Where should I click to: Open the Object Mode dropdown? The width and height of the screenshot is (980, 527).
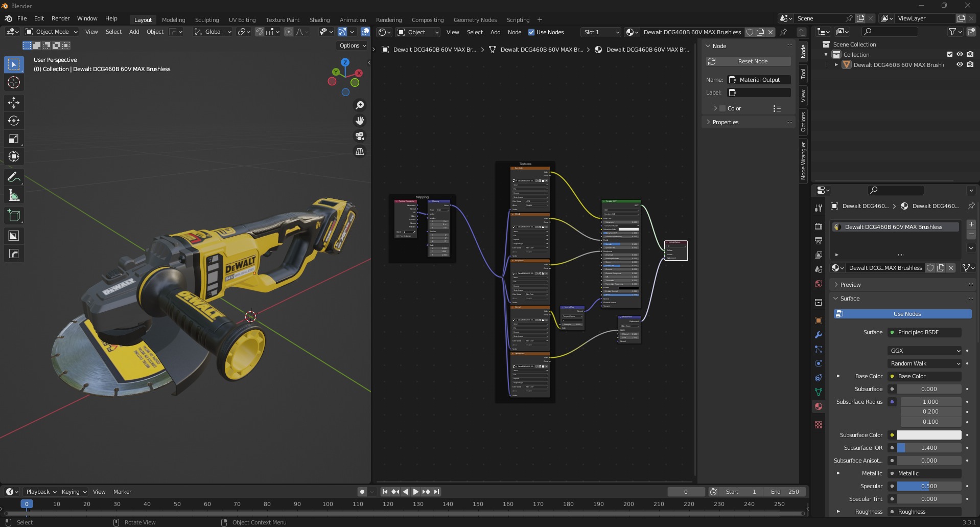(52, 32)
